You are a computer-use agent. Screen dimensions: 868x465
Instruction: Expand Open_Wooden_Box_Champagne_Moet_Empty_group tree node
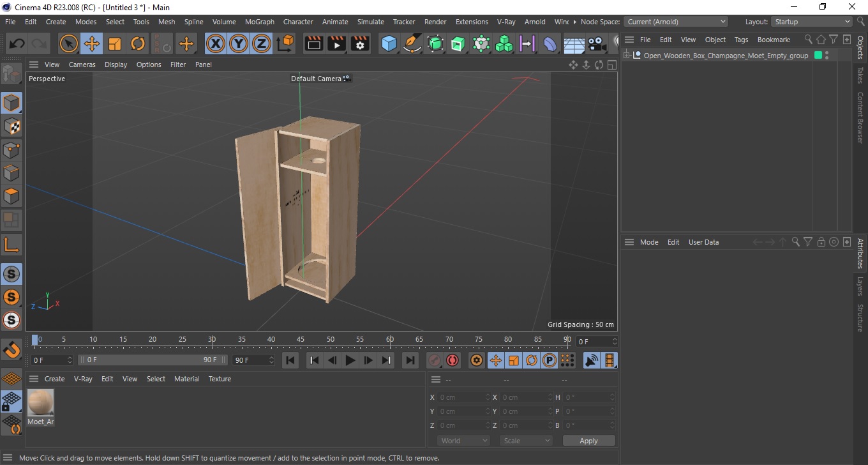pyautogui.click(x=627, y=56)
